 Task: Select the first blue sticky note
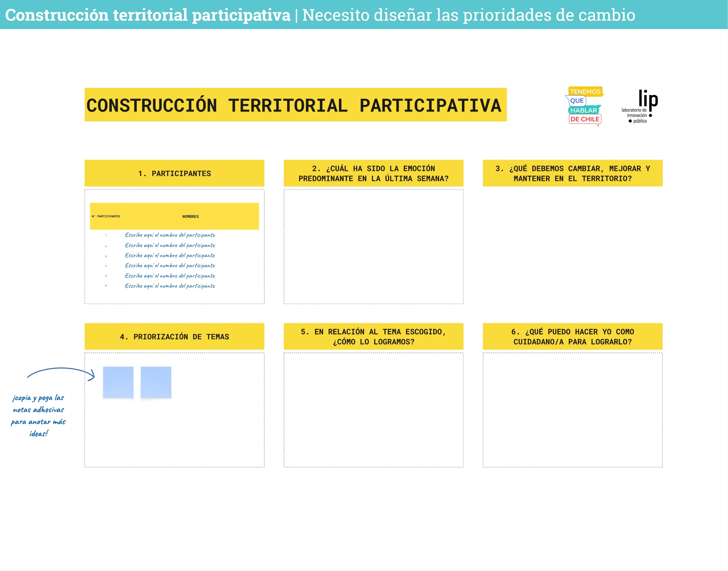pos(118,382)
